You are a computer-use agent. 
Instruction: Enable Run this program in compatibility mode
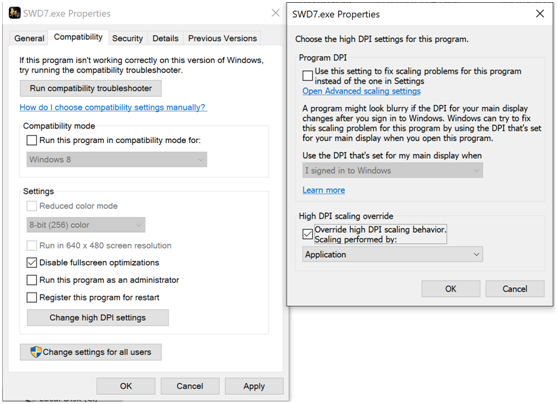coord(32,140)
